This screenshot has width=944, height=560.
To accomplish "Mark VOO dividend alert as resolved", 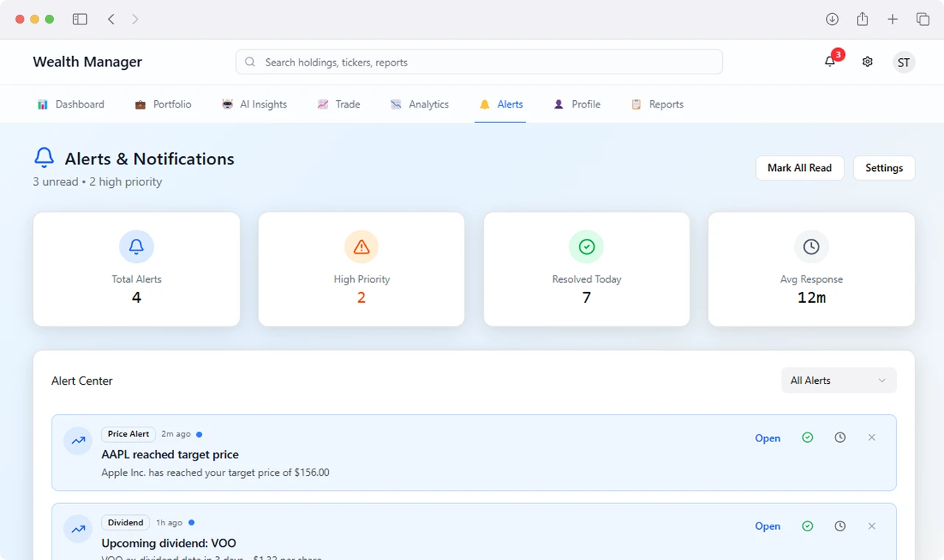I will (x=808, y=526).
